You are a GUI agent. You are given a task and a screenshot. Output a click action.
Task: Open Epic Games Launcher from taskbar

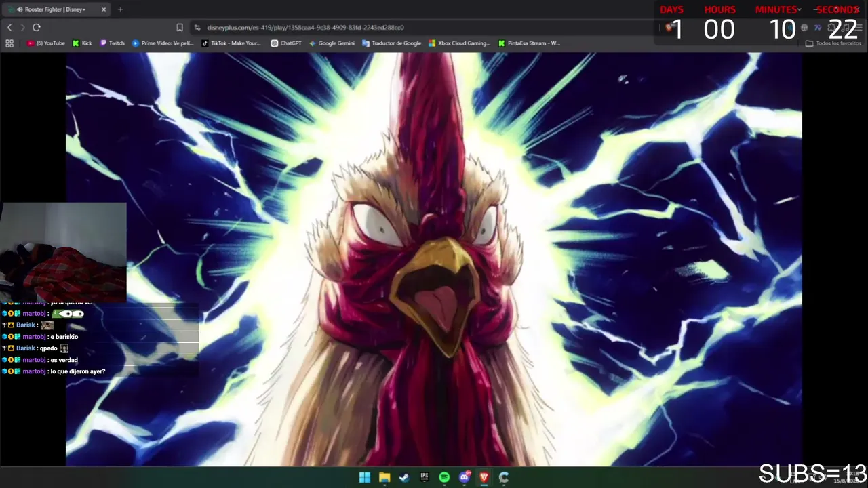pyautogui.click(x=425, y=477)
